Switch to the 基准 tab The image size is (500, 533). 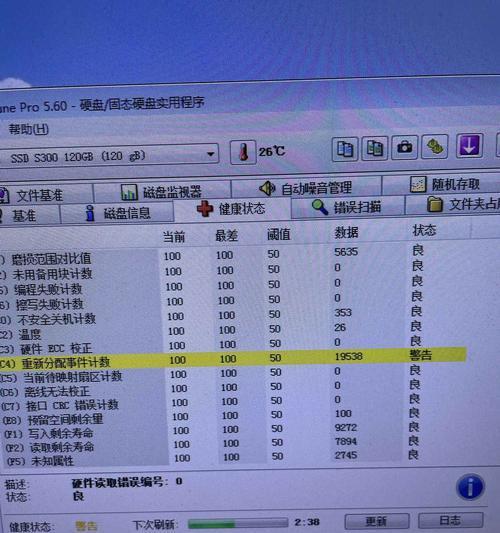[29, 216]
